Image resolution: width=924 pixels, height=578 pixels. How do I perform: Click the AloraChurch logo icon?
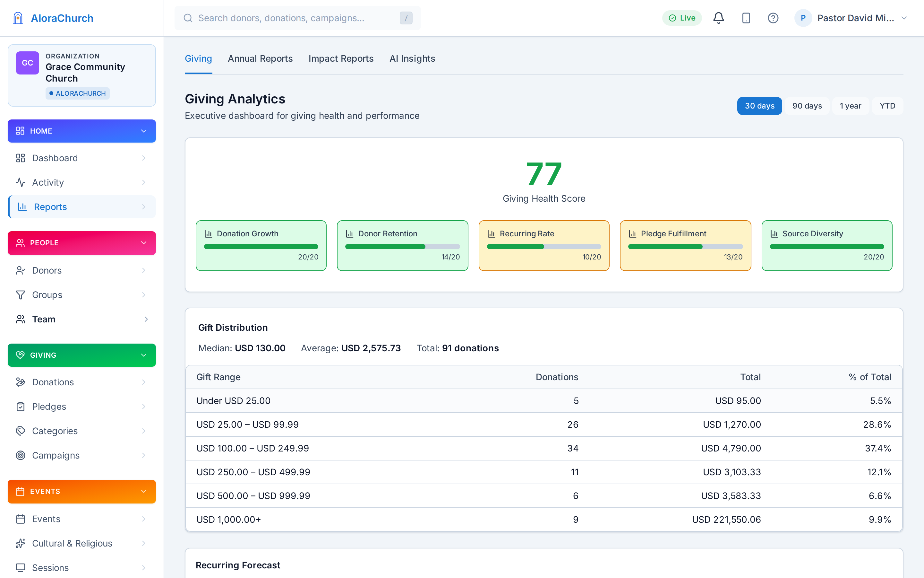pos(18,18)
